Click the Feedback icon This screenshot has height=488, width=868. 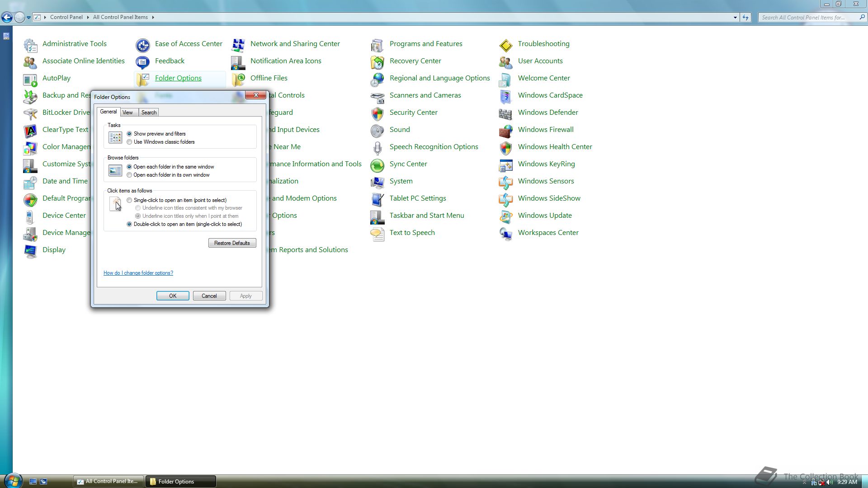pos(143,61)
